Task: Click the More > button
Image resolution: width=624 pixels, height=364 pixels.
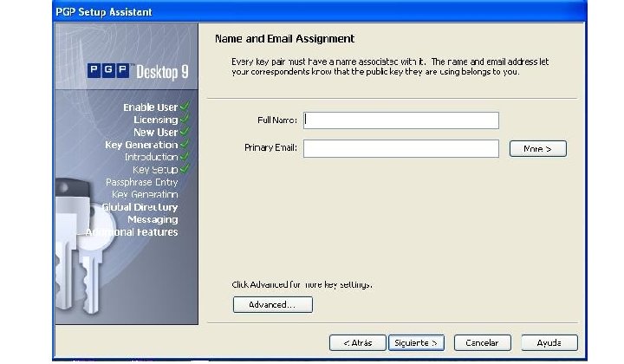Action: coord(537,149)
